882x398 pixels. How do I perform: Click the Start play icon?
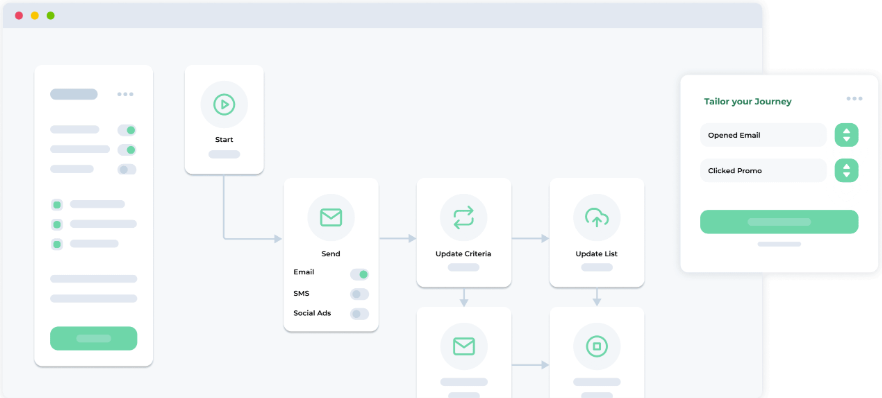point(224,105)
